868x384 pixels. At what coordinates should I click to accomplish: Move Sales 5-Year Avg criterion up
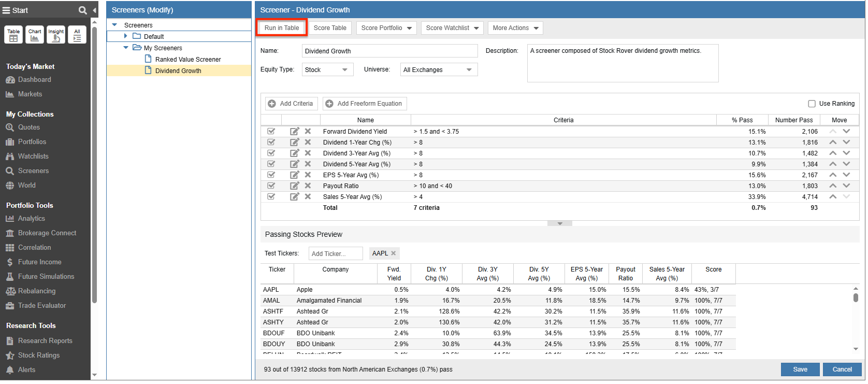pos(833,196)
